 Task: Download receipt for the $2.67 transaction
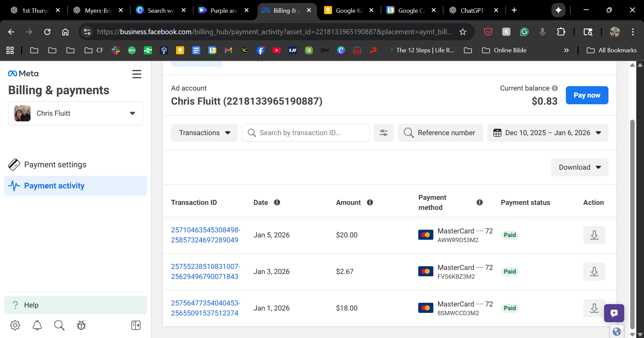[x=594, y=272]
